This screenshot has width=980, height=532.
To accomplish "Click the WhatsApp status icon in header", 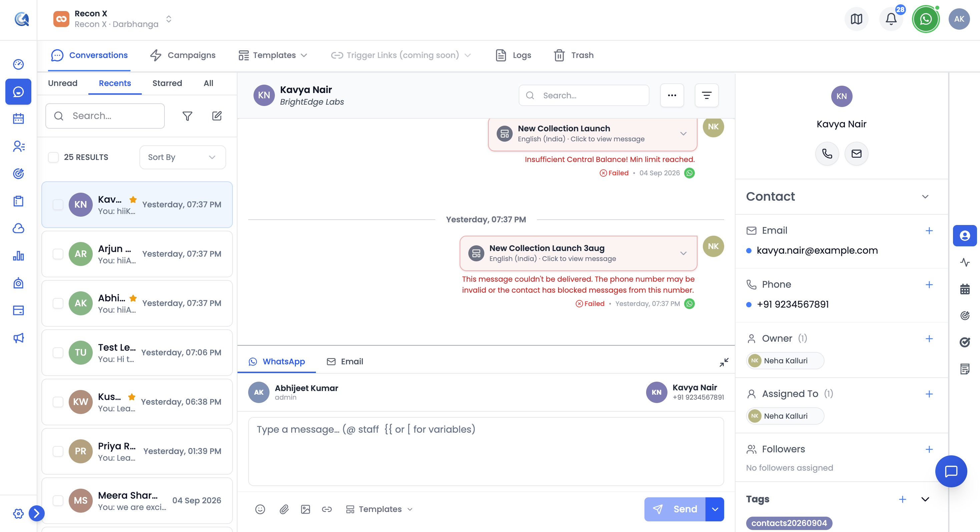I will point(926,19).
